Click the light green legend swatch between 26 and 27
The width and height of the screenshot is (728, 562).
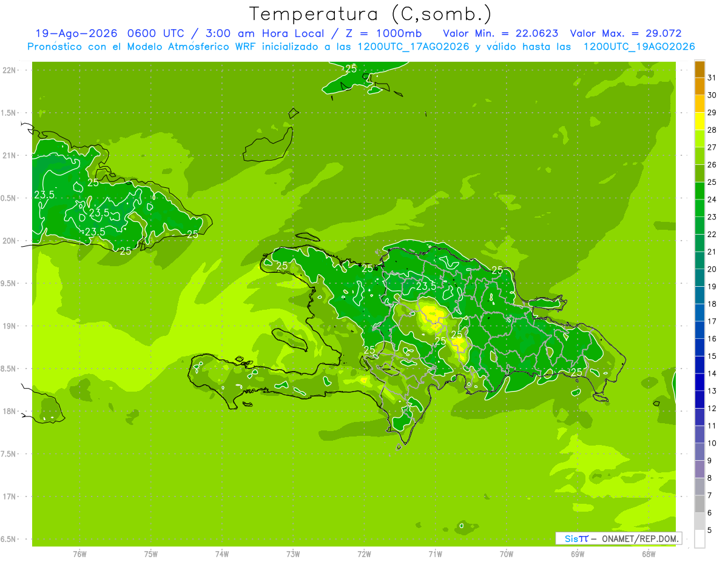click(699, 156)
